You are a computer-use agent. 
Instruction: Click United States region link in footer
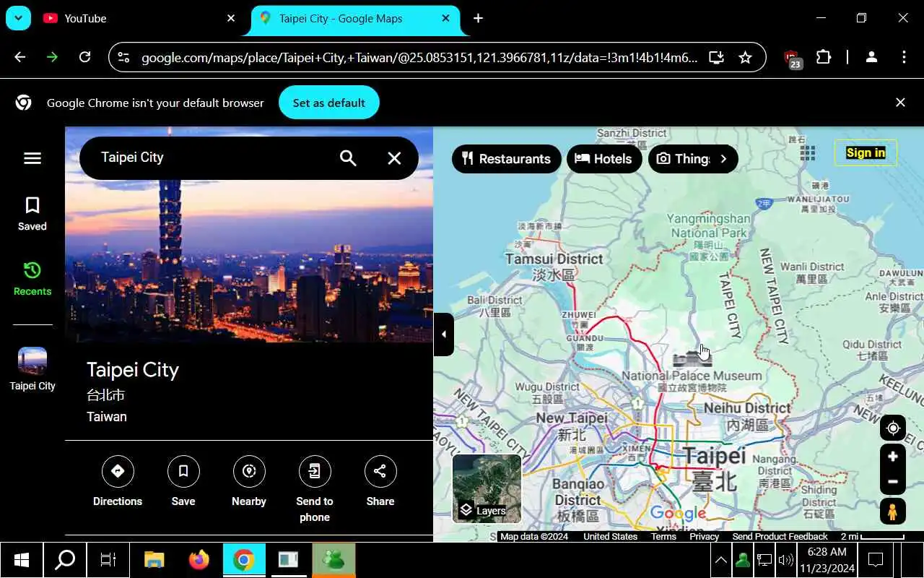(610, 537)
